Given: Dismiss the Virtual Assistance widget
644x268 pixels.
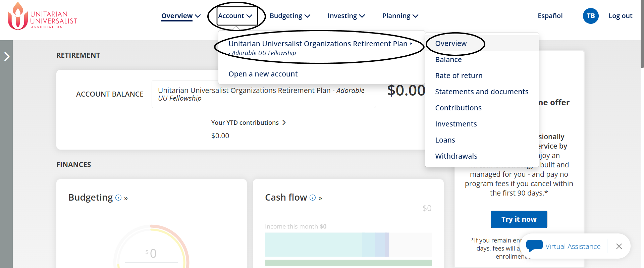Looking at the screenshot, I should pyautogui.click(x=619, y=246).
